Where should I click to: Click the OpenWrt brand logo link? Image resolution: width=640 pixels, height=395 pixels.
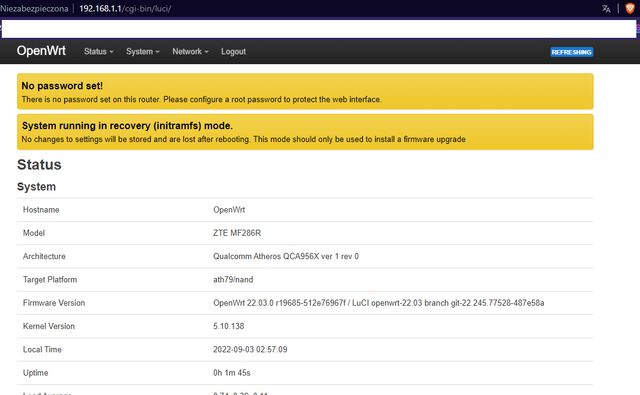tap(41, 51)
